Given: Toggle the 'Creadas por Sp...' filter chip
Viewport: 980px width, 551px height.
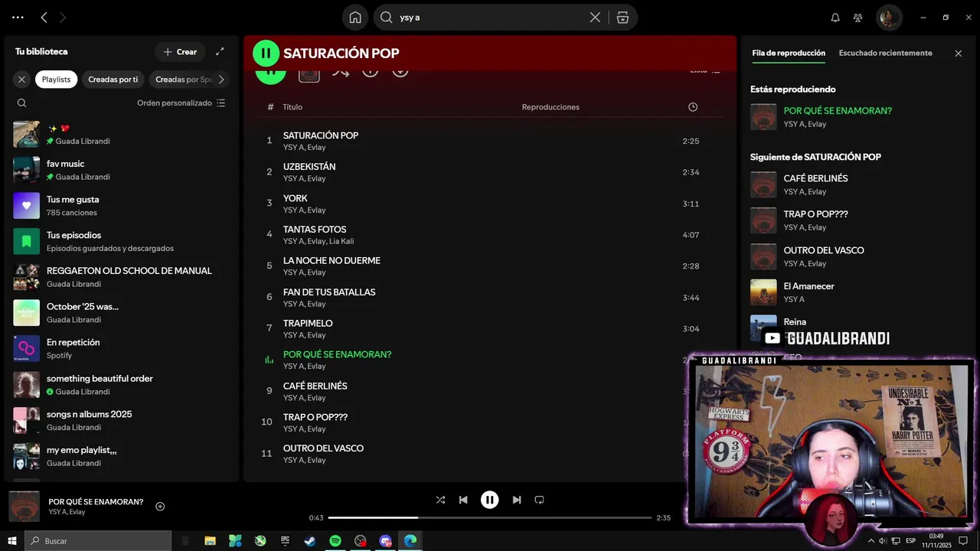Looking at the screenshot, I should [x=182, y=80].
